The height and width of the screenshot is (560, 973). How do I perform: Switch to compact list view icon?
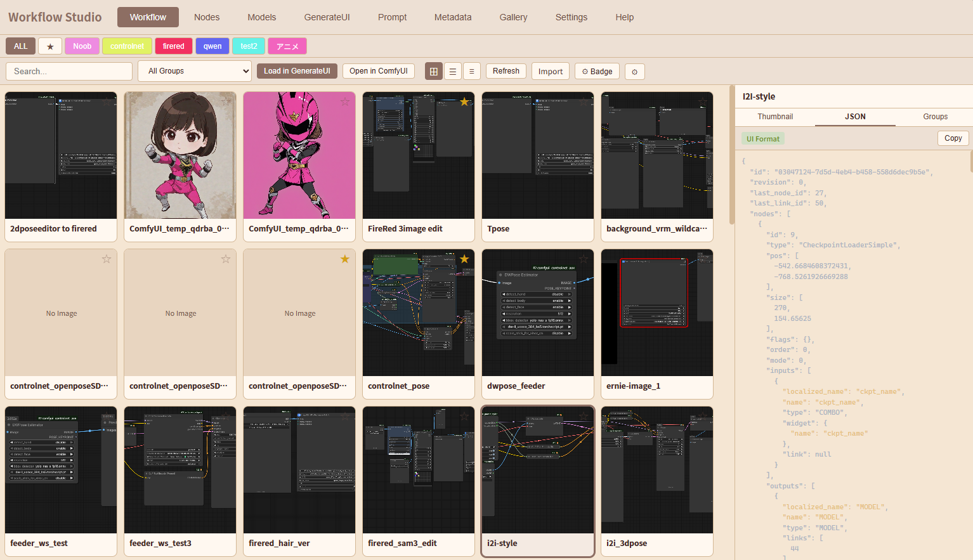point(471,72)
